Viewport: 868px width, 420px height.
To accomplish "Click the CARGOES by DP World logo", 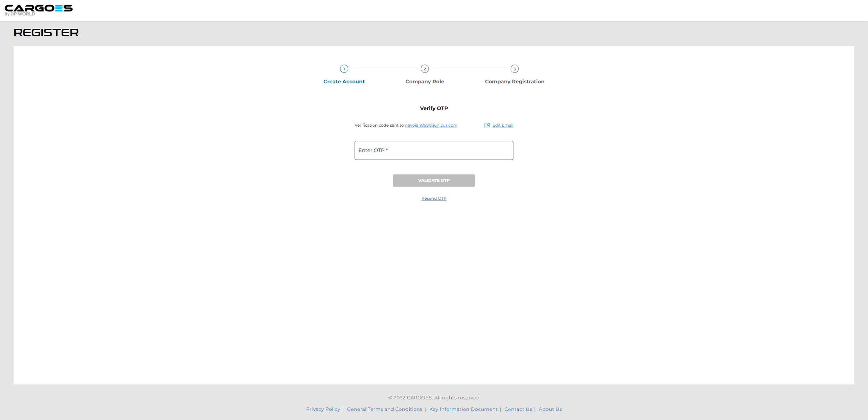I will (x=38, y=10).
